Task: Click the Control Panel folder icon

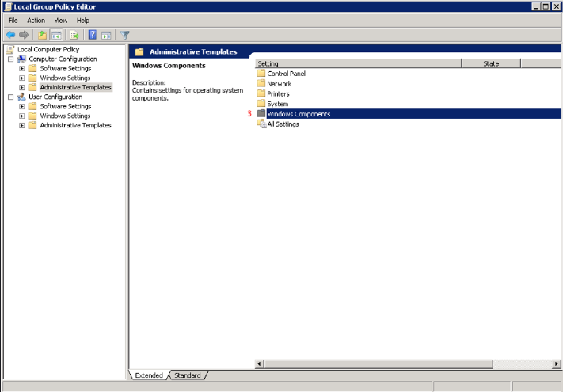Action: tap(261, 73)
